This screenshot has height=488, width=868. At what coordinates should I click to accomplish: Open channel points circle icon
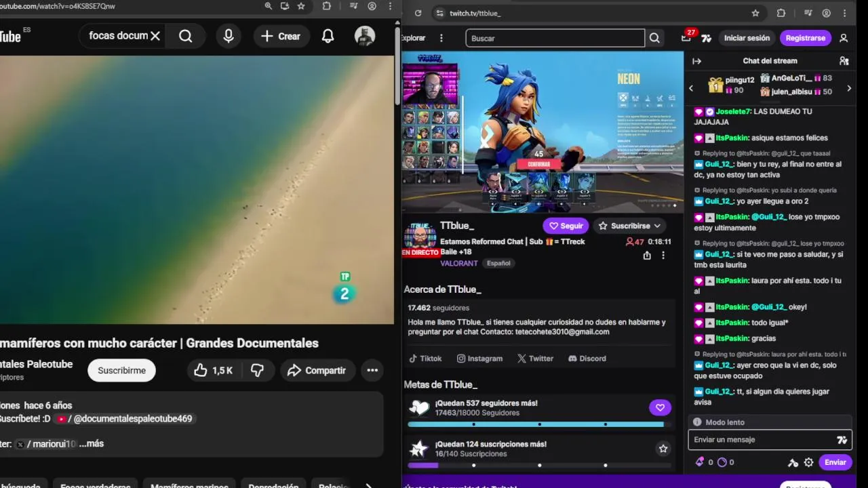click(x=722, y=462)
